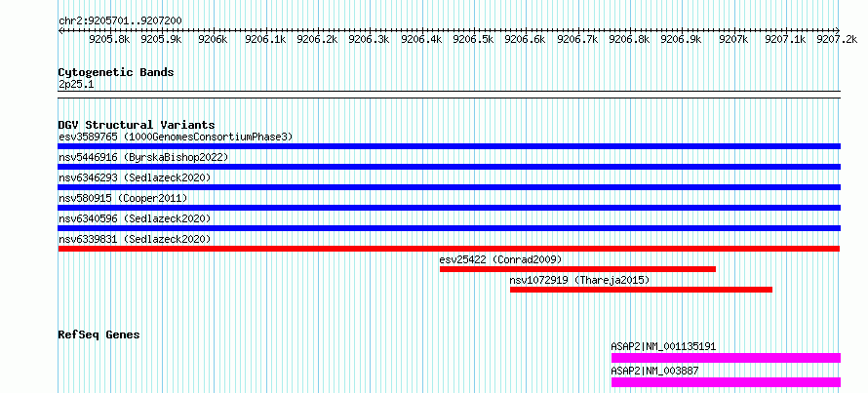The height and width of the screenshot is (393, 868).
Task: Open nsv6346293 (Sedlazeck2020) label
Action: pos(135,177)
